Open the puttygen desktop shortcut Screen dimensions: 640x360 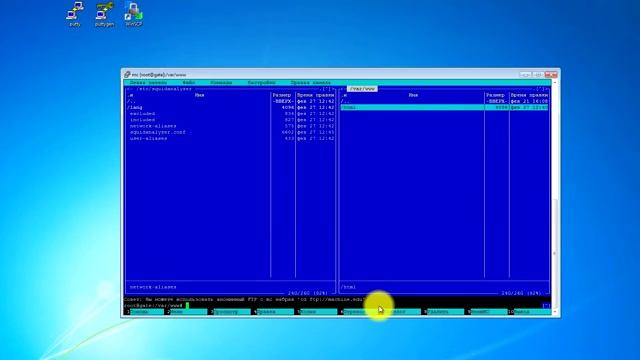coord(104,14)
